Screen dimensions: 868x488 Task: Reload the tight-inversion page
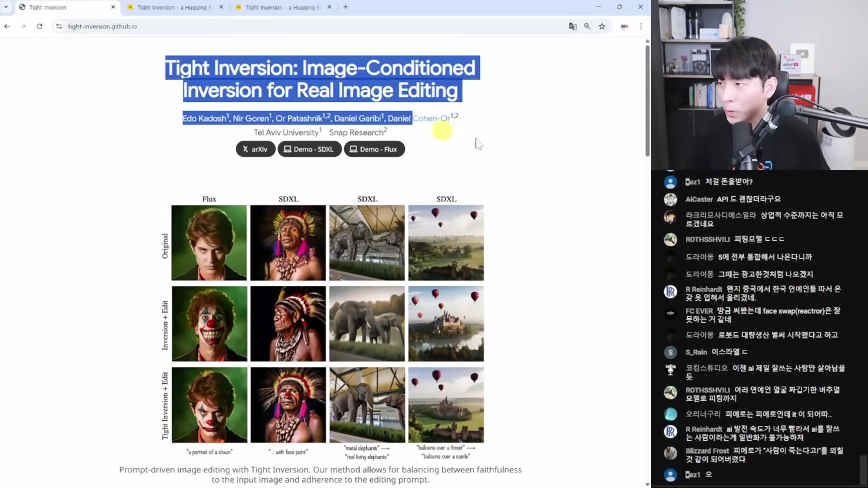39,26
